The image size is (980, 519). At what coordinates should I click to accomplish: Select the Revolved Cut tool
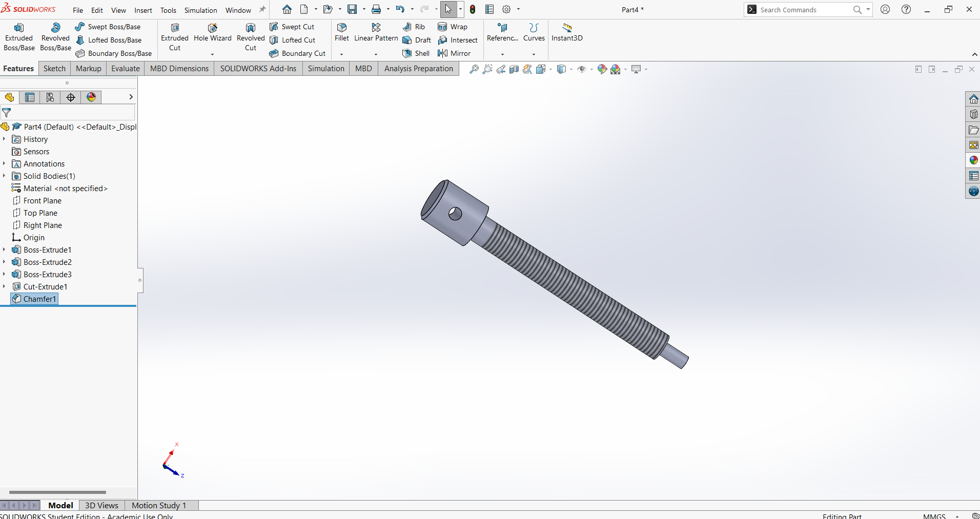(x=251, y=37)
